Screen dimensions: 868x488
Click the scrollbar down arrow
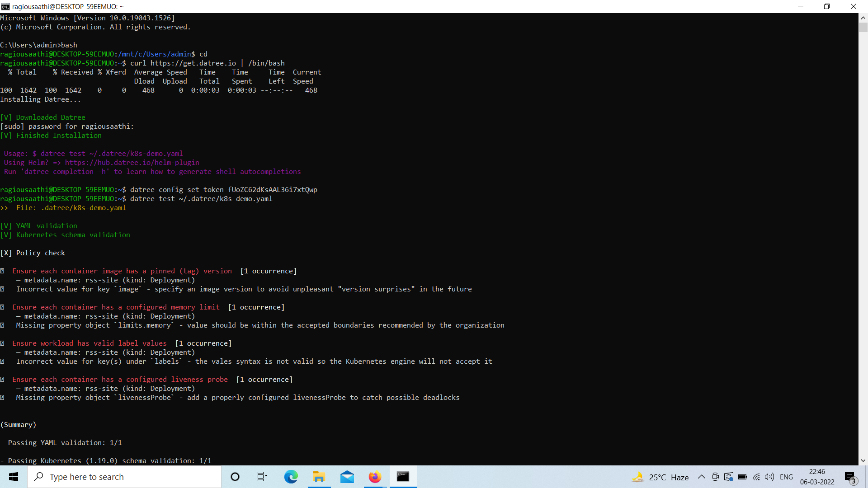[863, 461]
